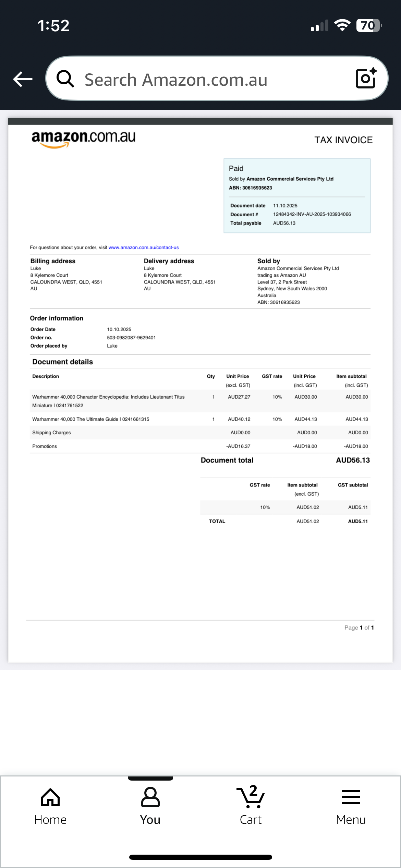Tap the clock showing 1:52
This screenshot has width=401, height=868.
coord(53,26)
